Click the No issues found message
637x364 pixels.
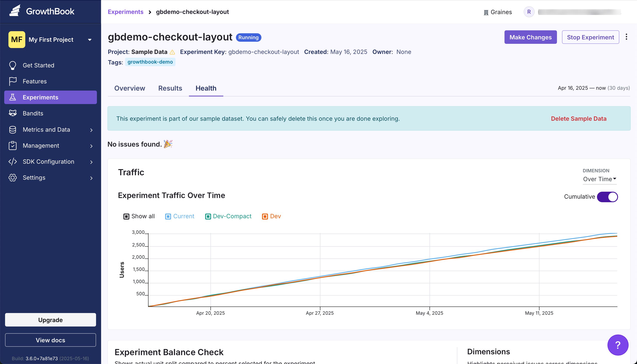pyautogui.click(x=135, y=144)
